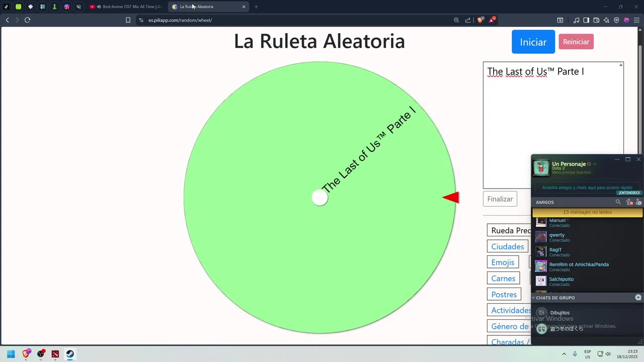Open the 13 mensajes no leídos banner

[x=587, y=212]
